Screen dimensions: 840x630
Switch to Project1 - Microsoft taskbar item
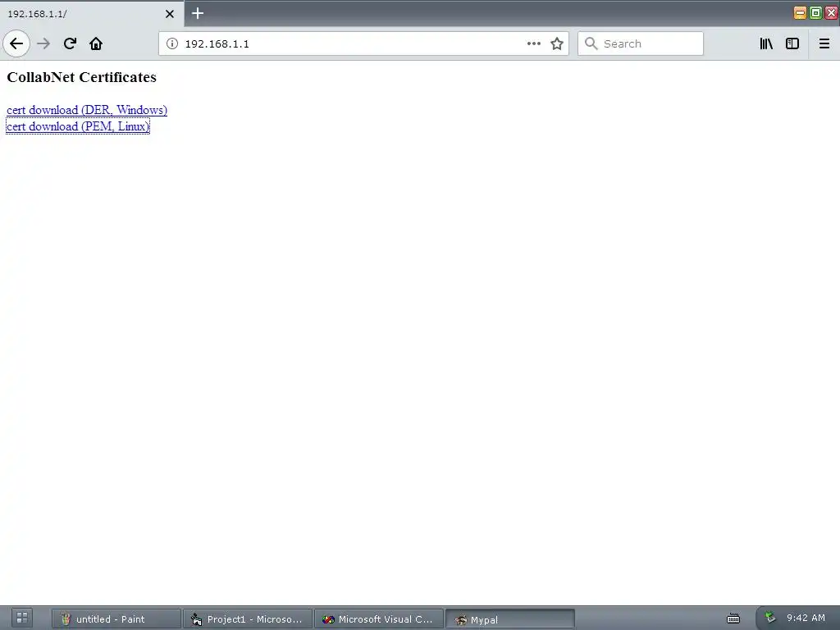point(248,619)
